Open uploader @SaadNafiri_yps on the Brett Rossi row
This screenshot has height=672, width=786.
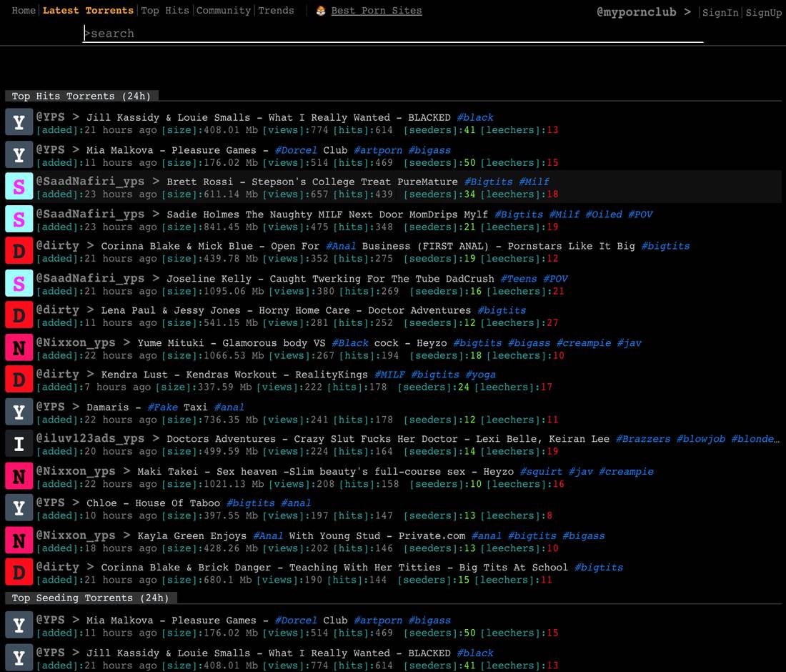point(90,182)
